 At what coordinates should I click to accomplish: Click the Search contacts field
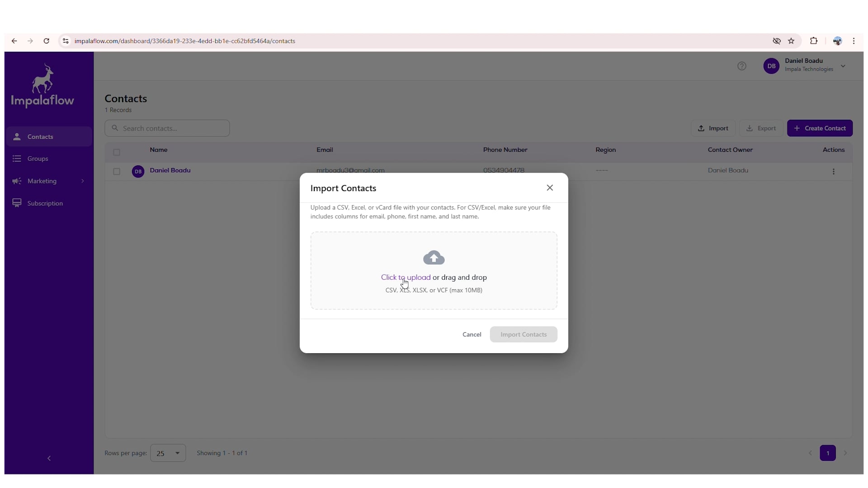click(x=167, y=128)
